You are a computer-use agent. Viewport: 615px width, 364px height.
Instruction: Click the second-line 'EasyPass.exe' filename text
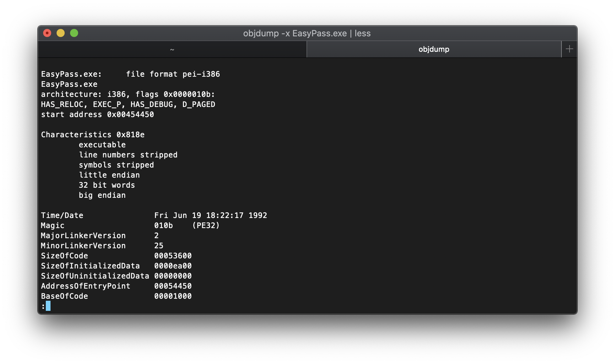[69, 84]
